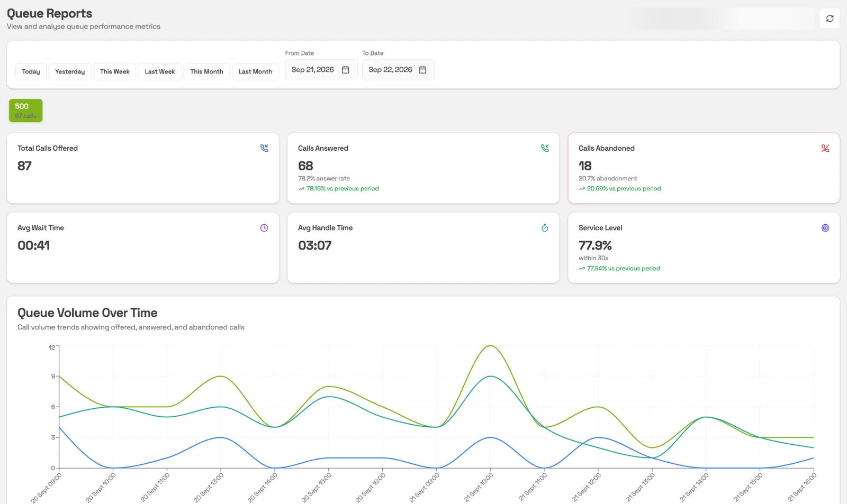Select the Yesterday date filter
Image resolution: width=847 pixels, height=504 pixels.
tap(70, 71)
